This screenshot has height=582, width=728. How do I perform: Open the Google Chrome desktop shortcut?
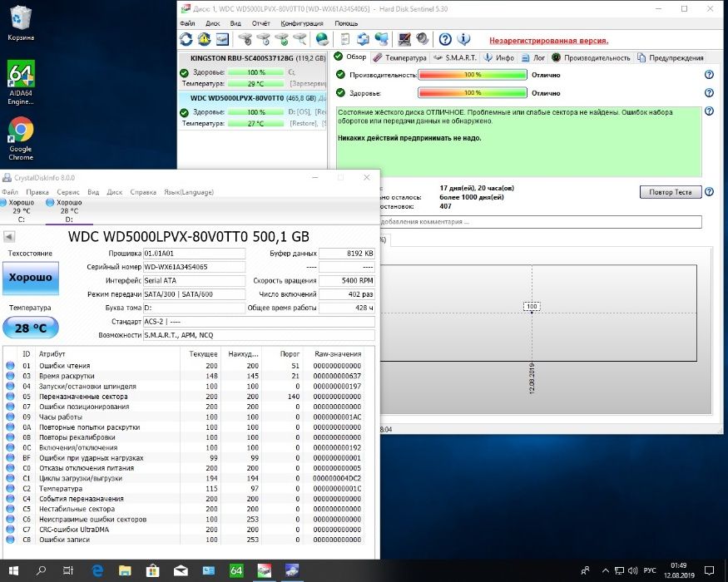(21, 139)
